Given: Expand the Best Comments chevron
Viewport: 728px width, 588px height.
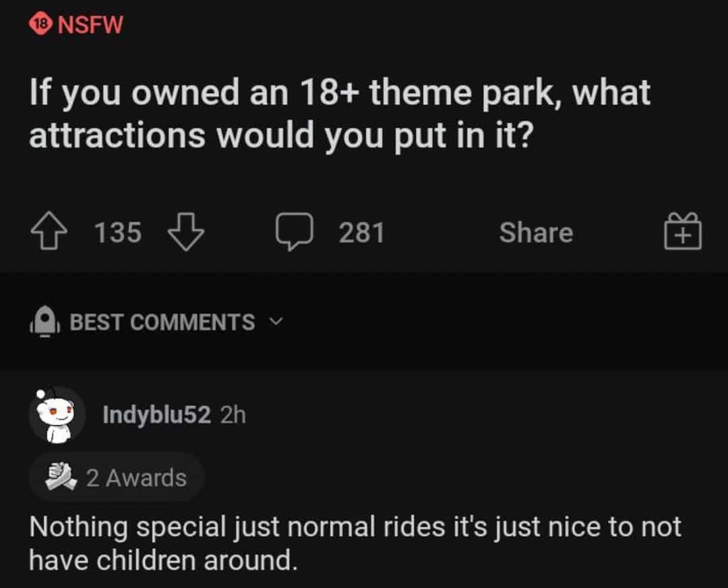Looking at the screenshot, I should tap(274, 322).
